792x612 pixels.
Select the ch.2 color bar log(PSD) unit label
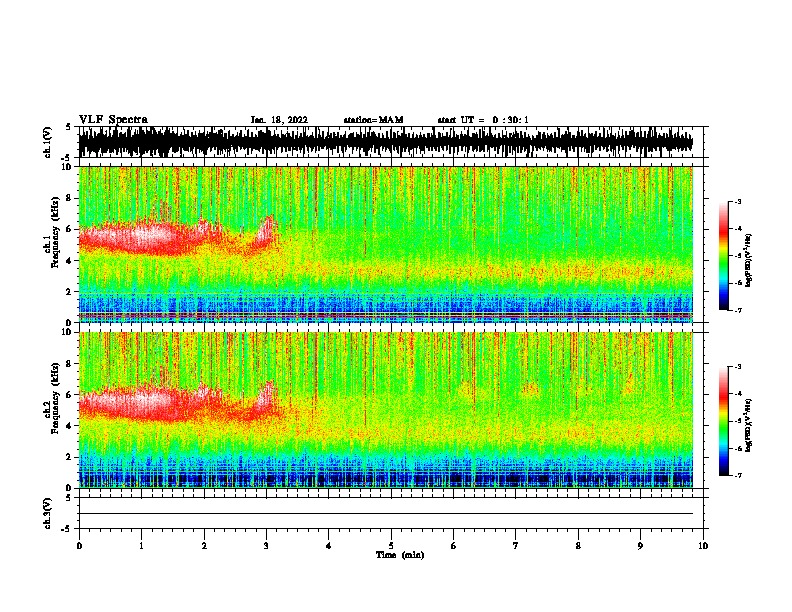tap(749, 425)
